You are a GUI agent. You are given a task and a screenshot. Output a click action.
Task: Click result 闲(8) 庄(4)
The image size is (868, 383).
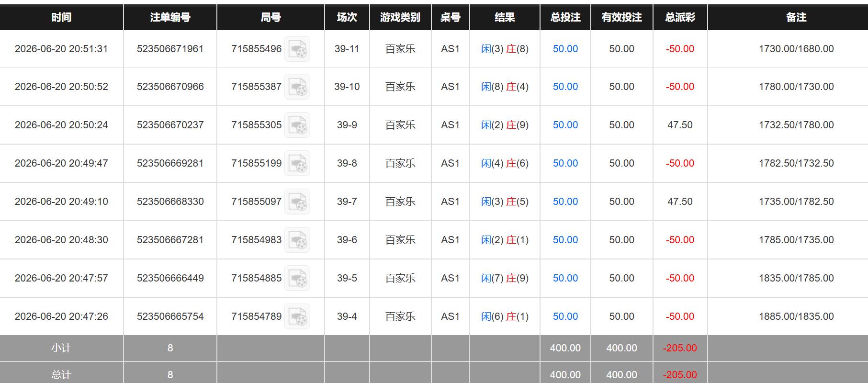pos(505,87)
